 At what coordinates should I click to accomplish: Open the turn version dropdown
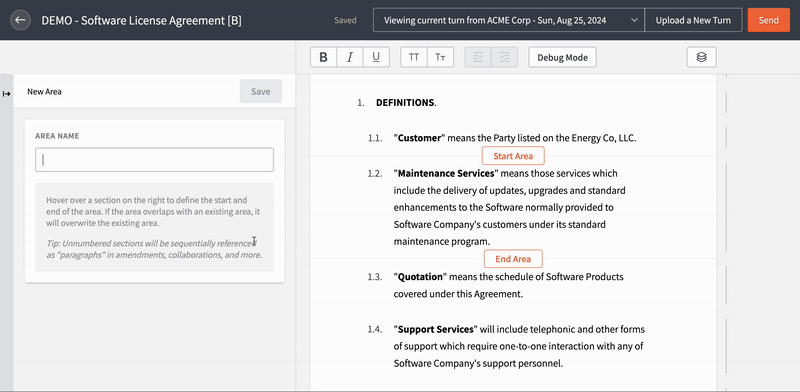coord(509,20)
